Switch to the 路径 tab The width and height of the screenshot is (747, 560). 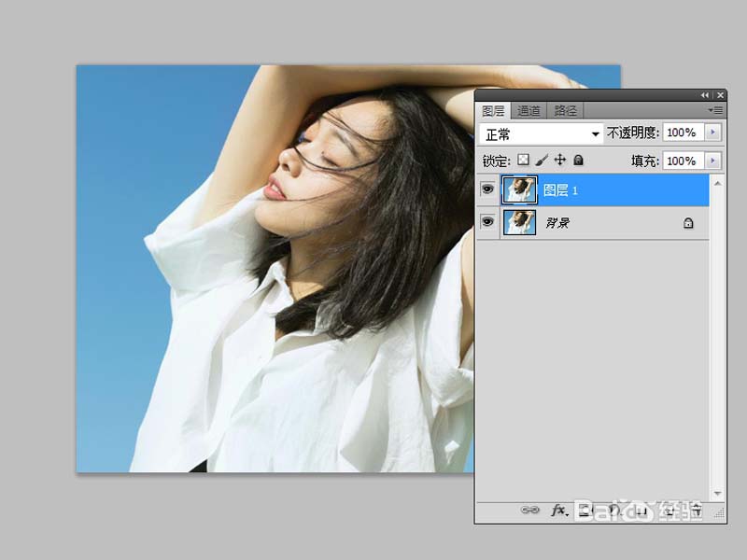565,110
